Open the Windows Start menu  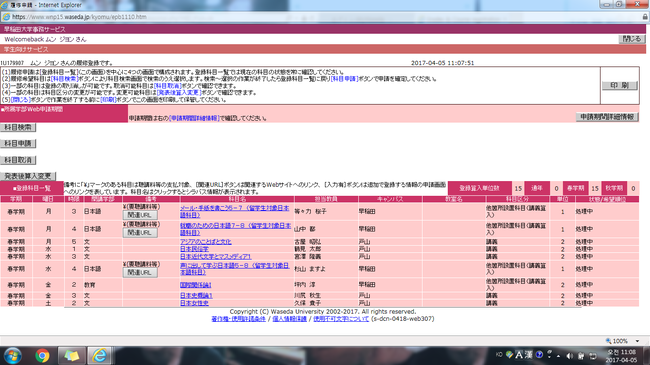coord(13,356)
